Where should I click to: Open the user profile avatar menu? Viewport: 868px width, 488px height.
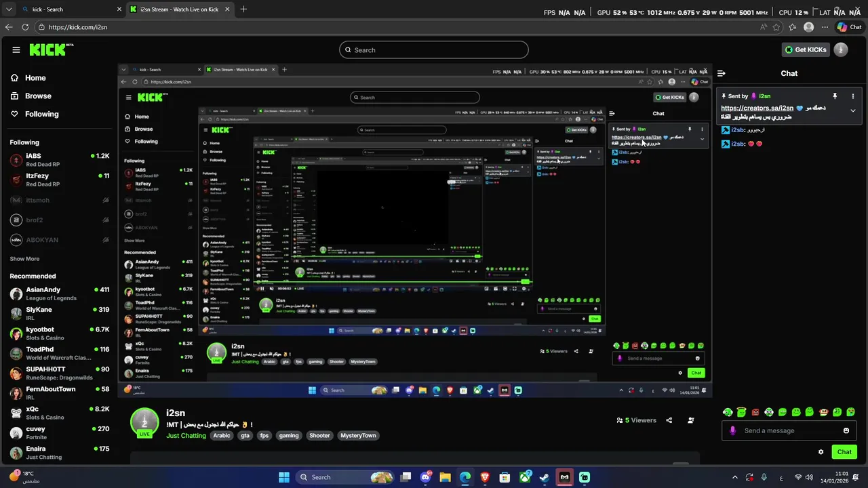(841, 49)
